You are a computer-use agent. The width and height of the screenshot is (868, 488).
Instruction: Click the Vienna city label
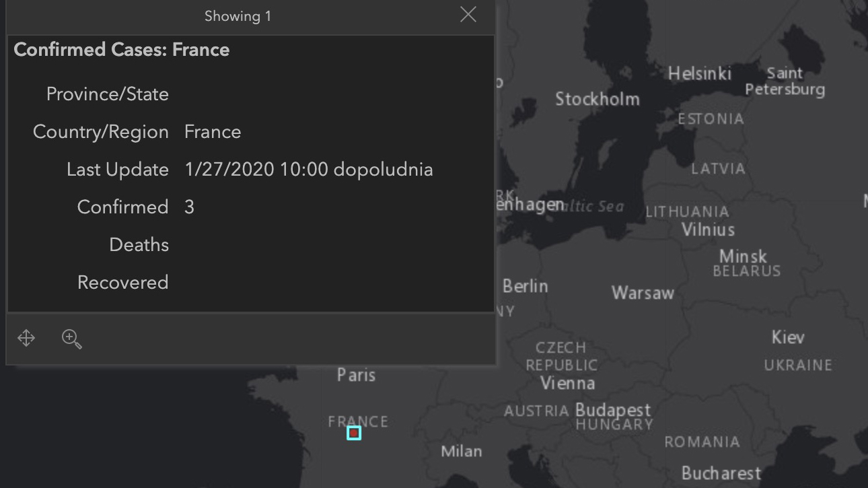tap(567, 383)
